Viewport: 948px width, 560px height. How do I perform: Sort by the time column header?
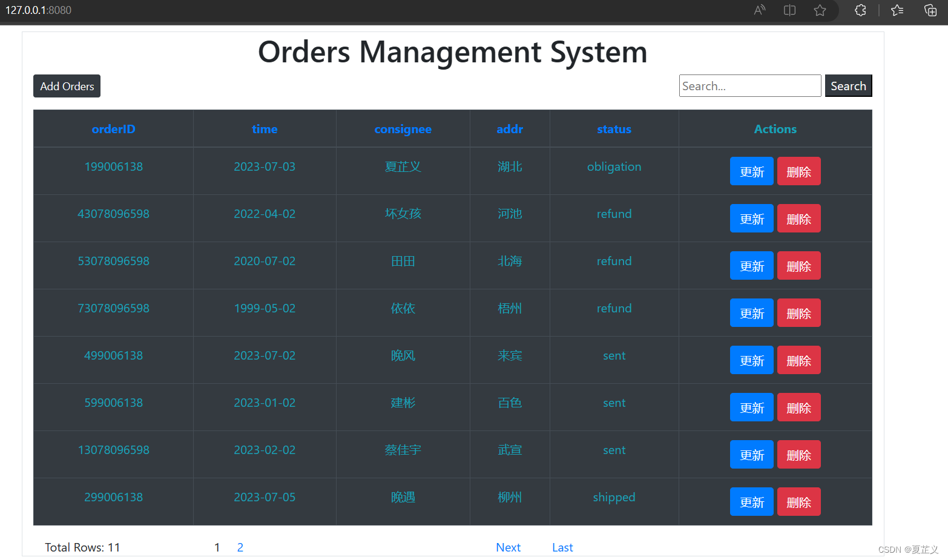(x=265, y=129)
